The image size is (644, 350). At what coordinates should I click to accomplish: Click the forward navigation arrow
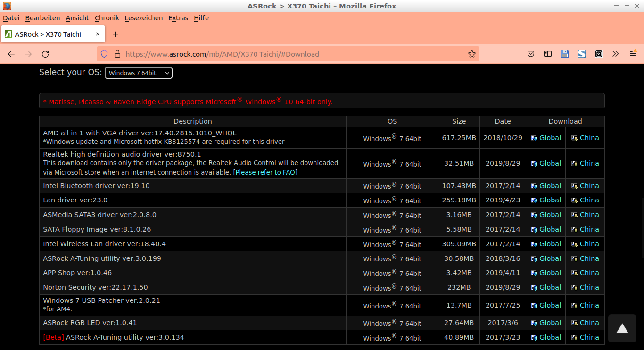(28, 54)
